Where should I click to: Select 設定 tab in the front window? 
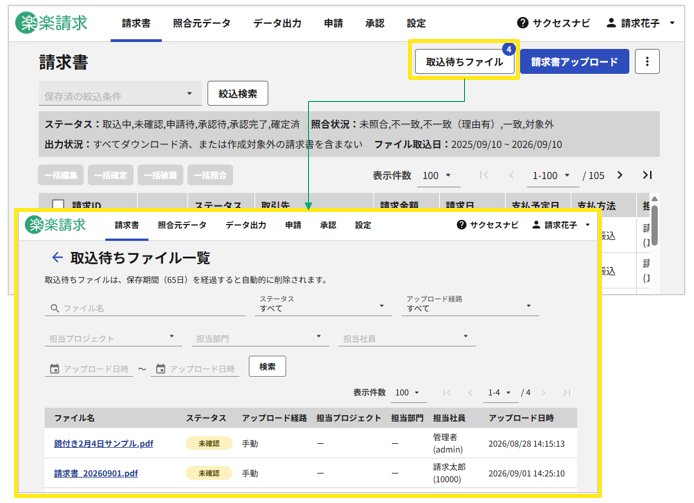pos(363,225)
